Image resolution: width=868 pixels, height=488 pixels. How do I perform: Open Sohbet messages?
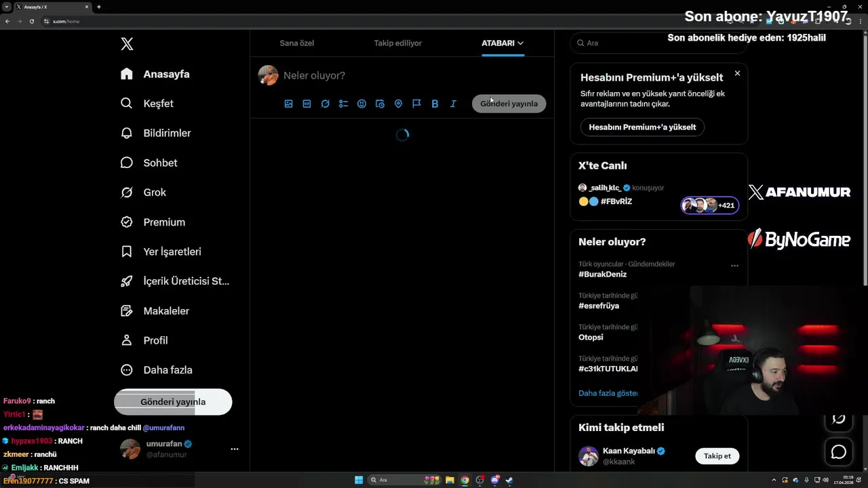point(149,163)
